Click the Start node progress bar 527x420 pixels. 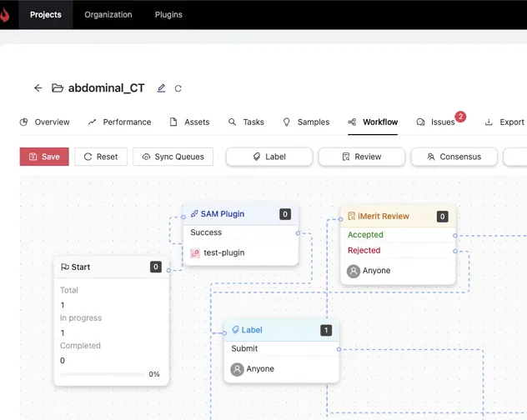pos(102,375)
